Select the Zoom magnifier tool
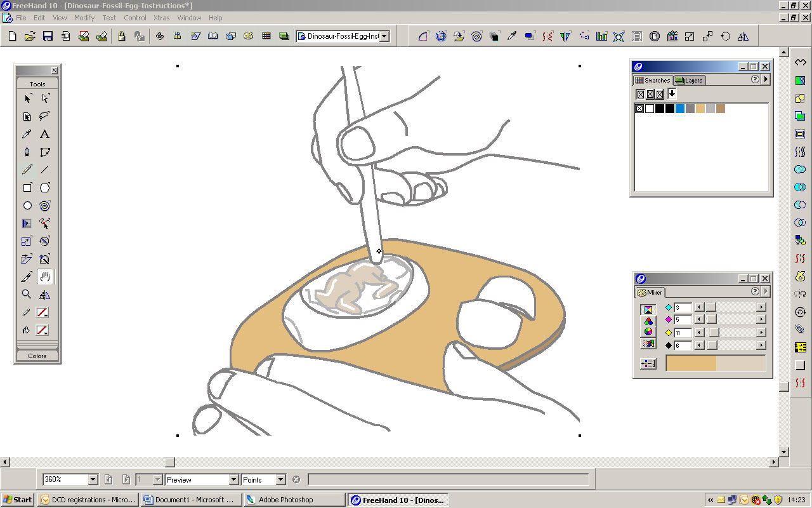The height and width of the screenshot is (508, 812). pyautogui.click(x=27, y=295)
